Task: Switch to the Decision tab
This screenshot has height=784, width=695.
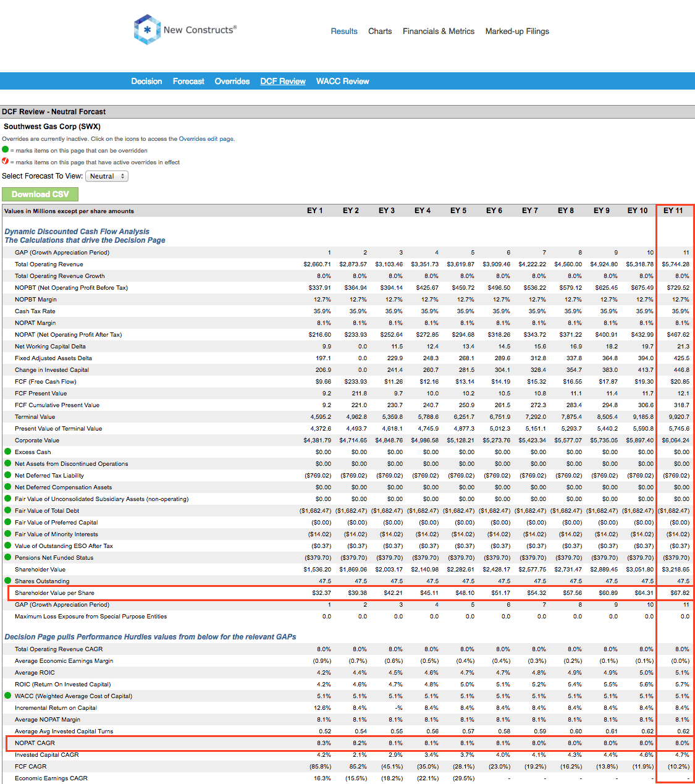Action: [x=146, y=81]
